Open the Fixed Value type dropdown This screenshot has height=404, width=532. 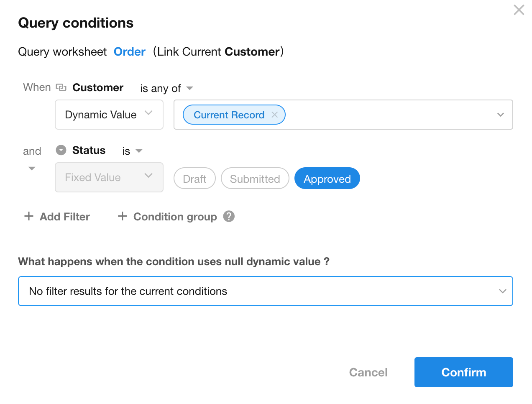109,177
